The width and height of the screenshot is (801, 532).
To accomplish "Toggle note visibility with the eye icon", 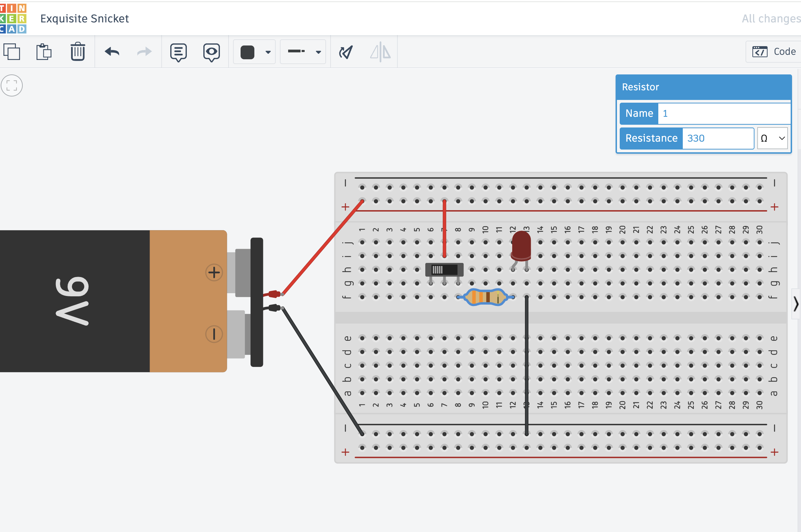I will (x=211, y=52).
